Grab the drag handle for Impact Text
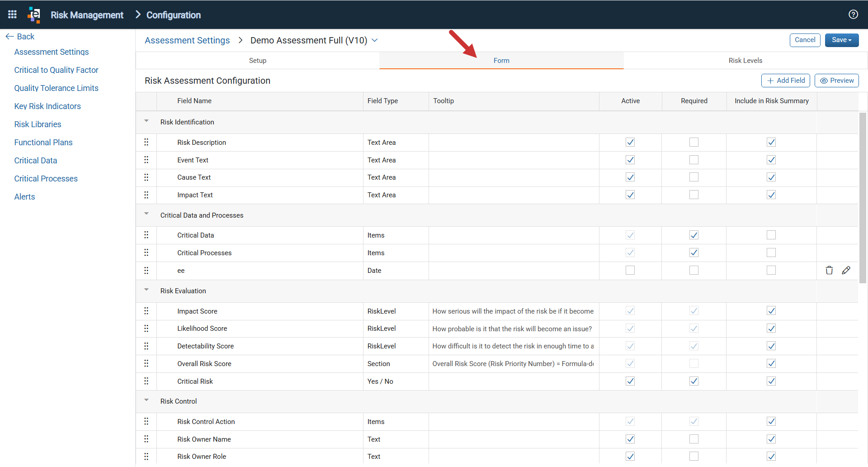868x467 pixels. click(x=146, y=195)
